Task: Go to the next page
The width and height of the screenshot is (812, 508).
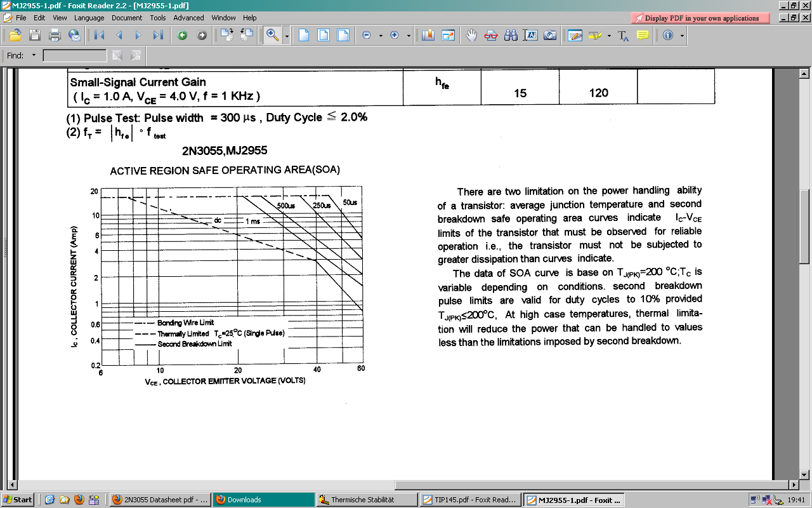Action: click(138, 35)
